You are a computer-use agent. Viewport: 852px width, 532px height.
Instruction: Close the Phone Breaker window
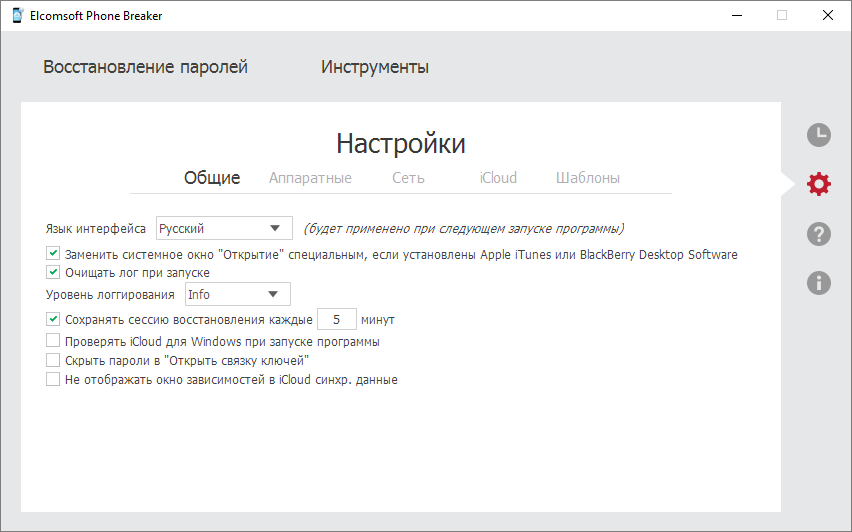(x=828, y=15)
